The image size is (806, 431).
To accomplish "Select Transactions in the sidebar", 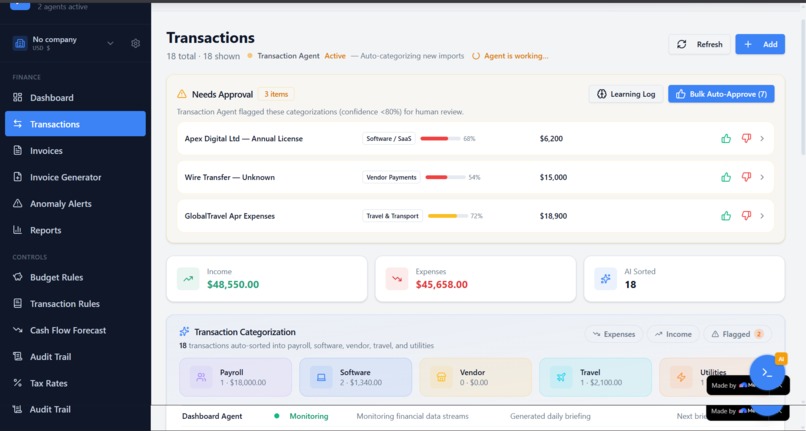I will pyautogui.click(x=75, y=124).
